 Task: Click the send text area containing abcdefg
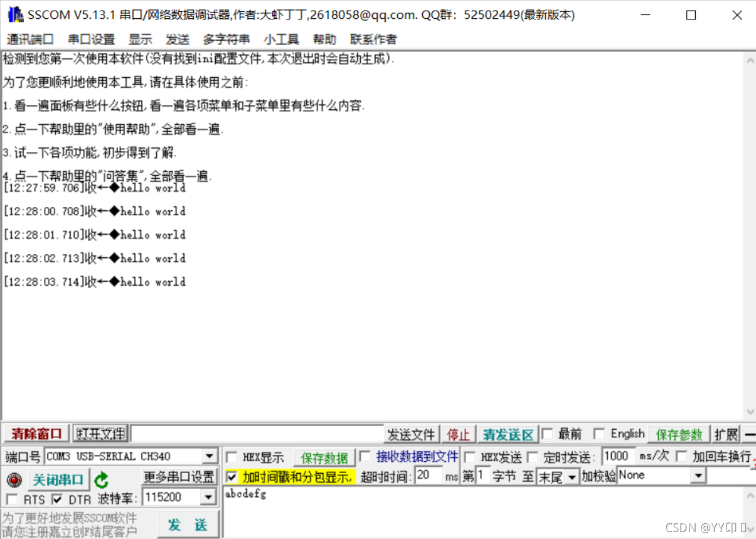(483, 513)
